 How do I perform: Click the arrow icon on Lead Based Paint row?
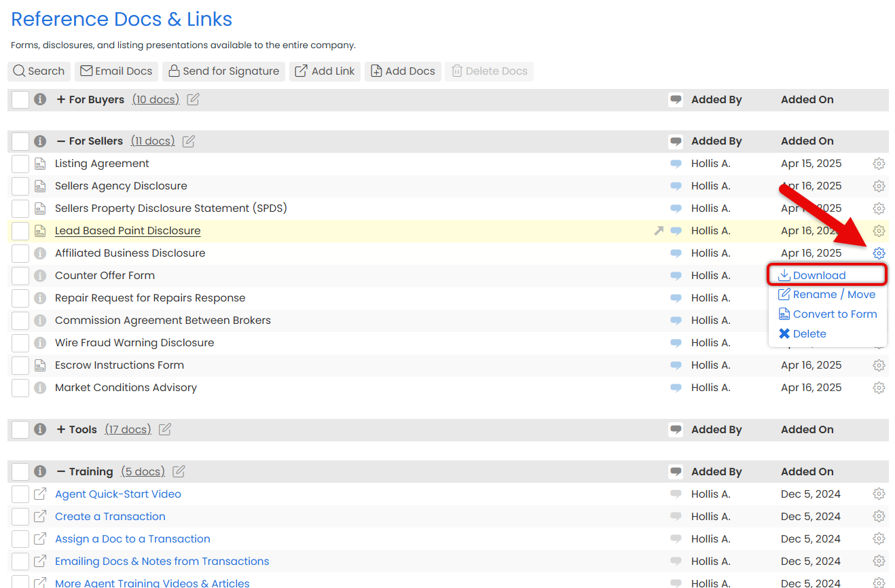(x=659, y=231)
